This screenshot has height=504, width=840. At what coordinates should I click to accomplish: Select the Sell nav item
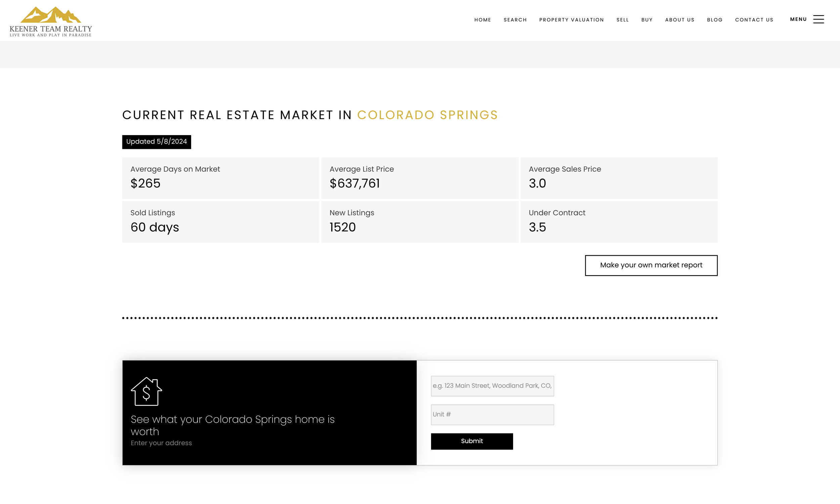point(622,20)
